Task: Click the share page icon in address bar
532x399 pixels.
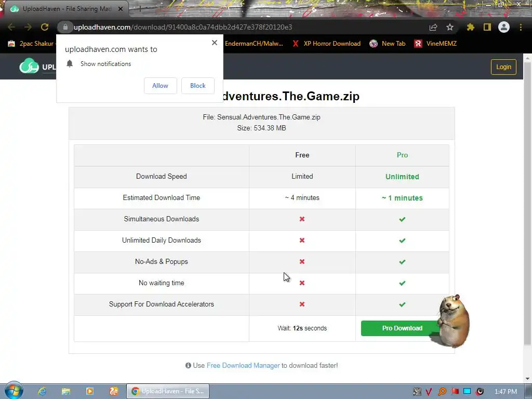Action: coord(433,27)
